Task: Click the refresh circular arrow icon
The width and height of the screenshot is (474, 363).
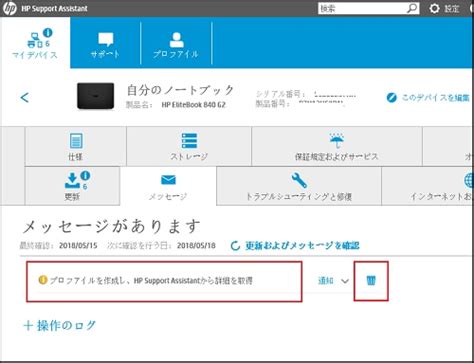Action: coord(235,246)
